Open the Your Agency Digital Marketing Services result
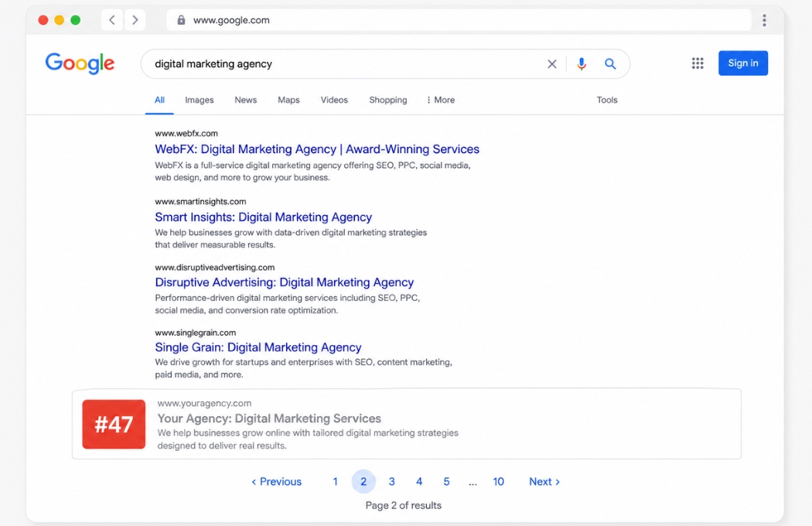The width and height of the screenshot is (812, 526). pyautogui.click(x=269, y=418)
